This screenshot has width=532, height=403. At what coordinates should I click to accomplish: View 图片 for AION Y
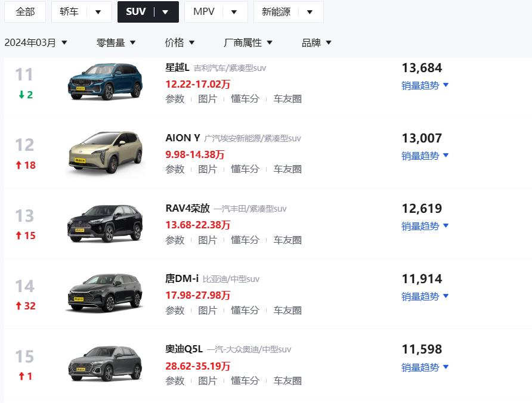pos(208,169)
